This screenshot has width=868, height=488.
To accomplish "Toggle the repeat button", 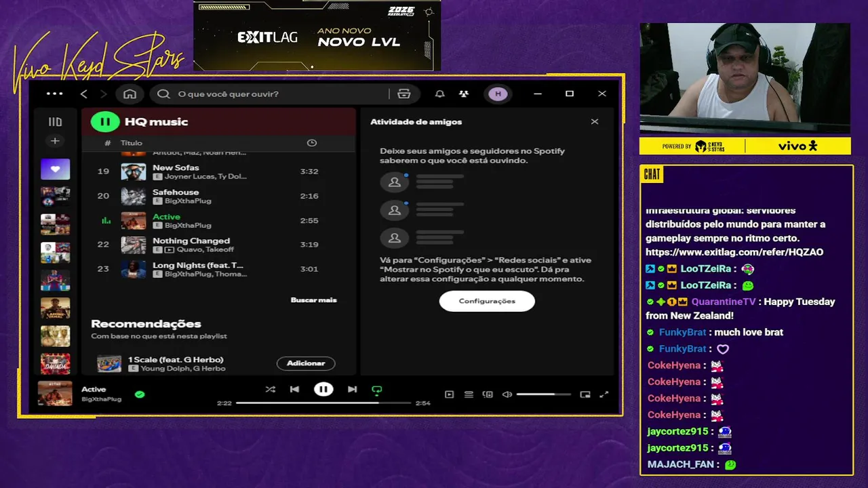I will [x=377, y=390].
